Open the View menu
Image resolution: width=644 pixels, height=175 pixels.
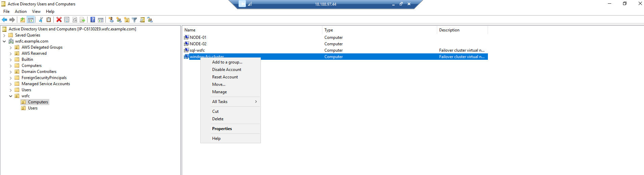tap(36, 11)
